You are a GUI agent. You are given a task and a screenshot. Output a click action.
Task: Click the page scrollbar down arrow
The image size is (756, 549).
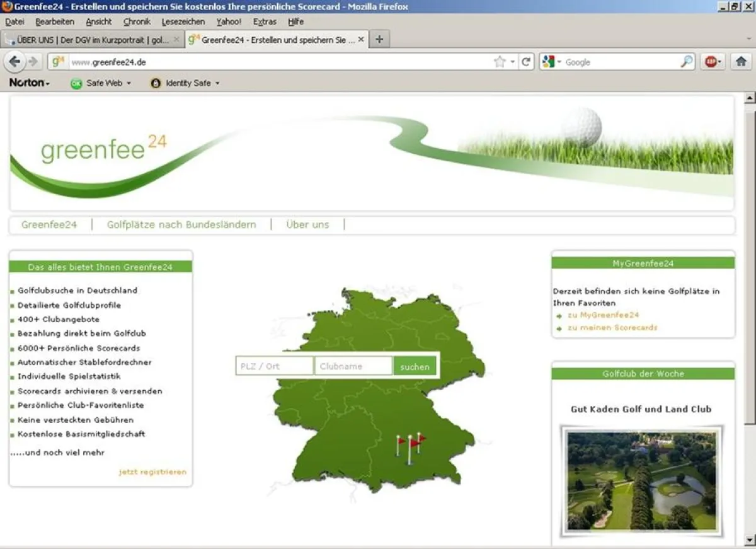click(x=750, y=540)
